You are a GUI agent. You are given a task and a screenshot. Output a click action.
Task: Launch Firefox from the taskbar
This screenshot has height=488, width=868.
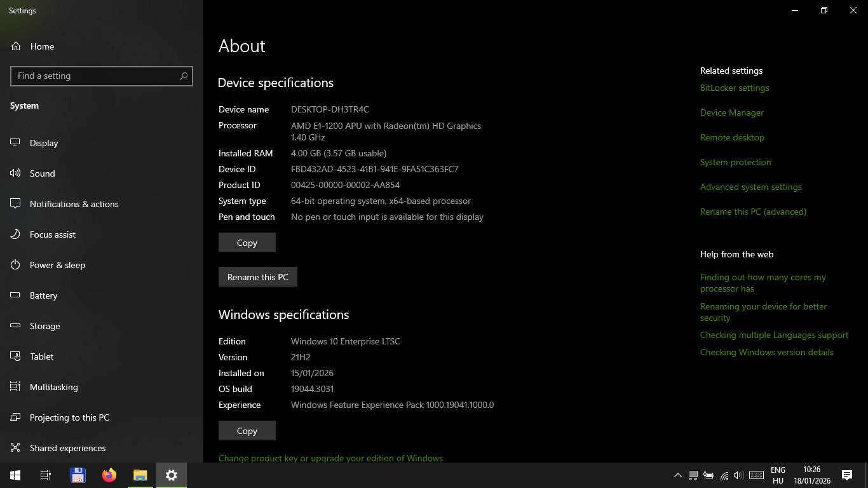click(109, 475)
